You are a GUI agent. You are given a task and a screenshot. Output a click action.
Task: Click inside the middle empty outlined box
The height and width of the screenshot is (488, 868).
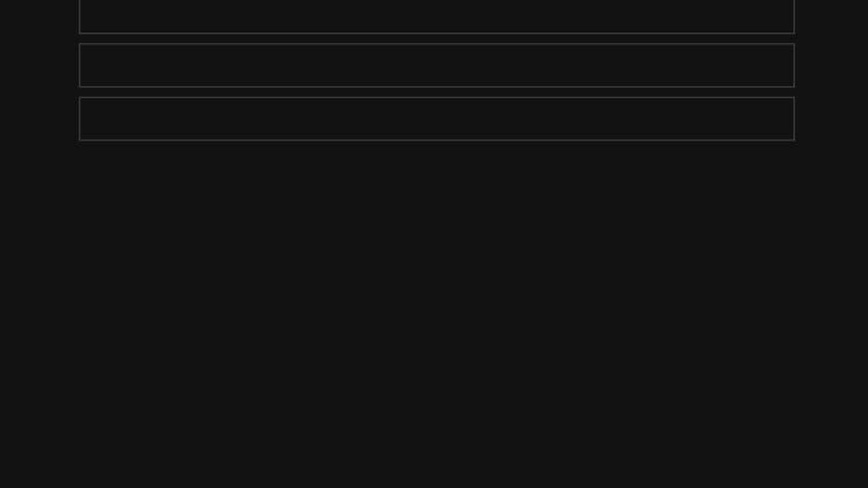437,65
